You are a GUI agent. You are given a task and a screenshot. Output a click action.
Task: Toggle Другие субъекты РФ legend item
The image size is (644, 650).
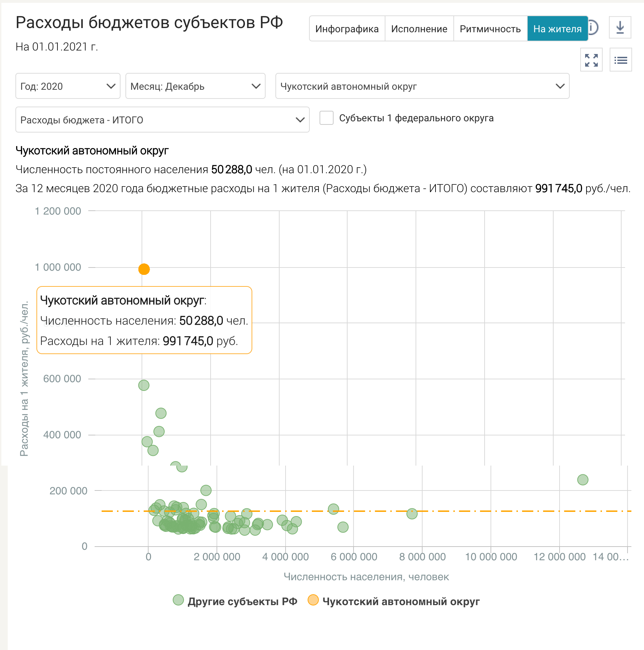point(235,601)
